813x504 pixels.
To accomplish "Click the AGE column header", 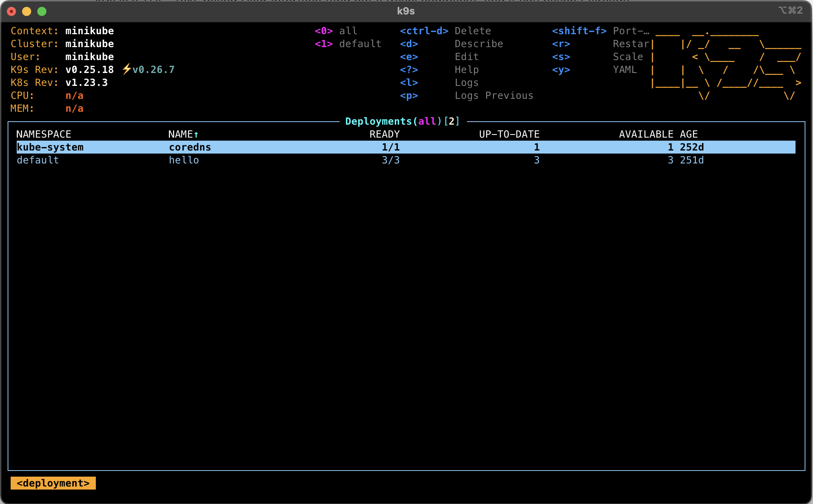I will (x=689, y=134).
